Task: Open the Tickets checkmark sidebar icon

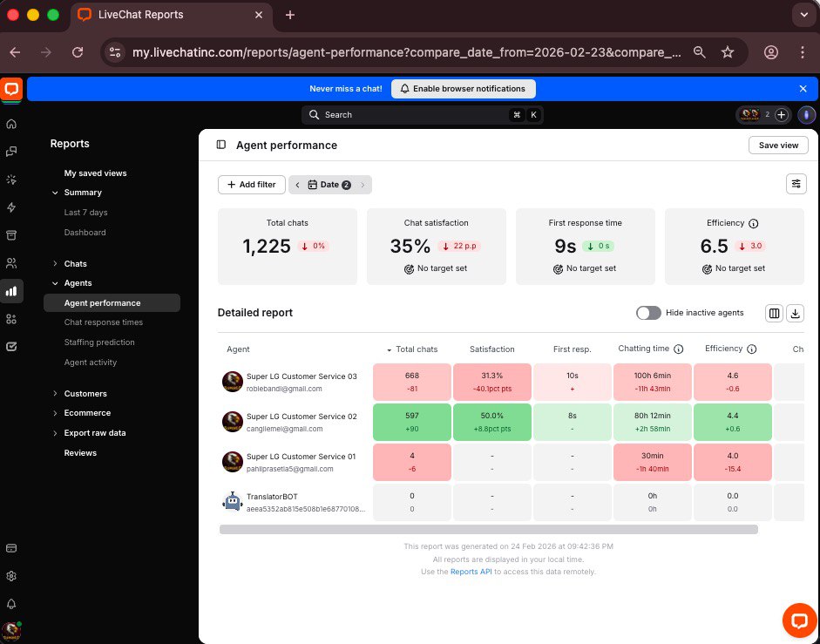Action: coord(11,347)
